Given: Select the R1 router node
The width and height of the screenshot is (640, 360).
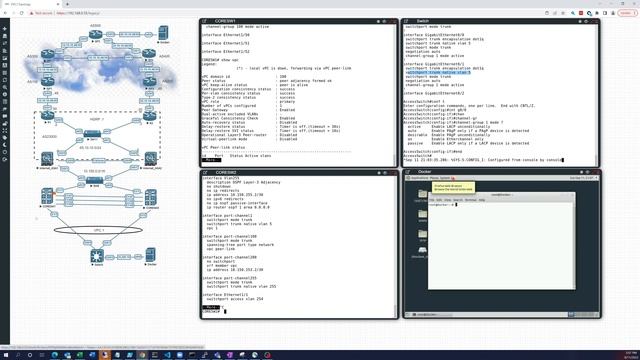Looking at the screenshot, I should point(47,116).
